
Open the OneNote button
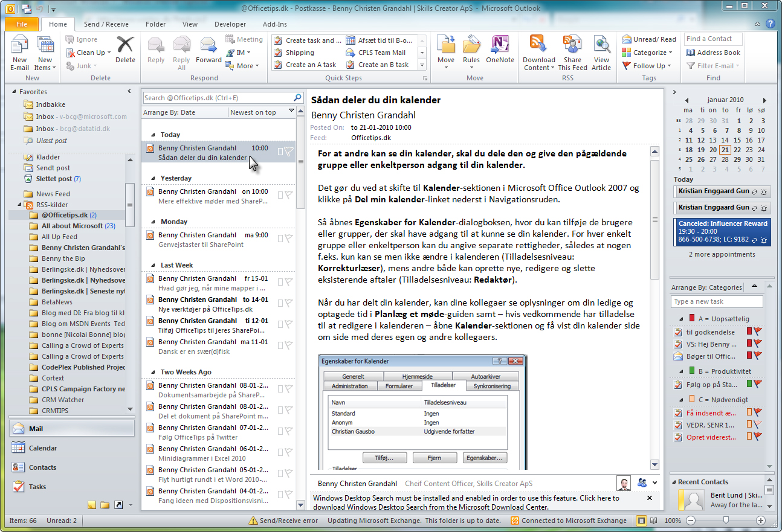(500, 47)
